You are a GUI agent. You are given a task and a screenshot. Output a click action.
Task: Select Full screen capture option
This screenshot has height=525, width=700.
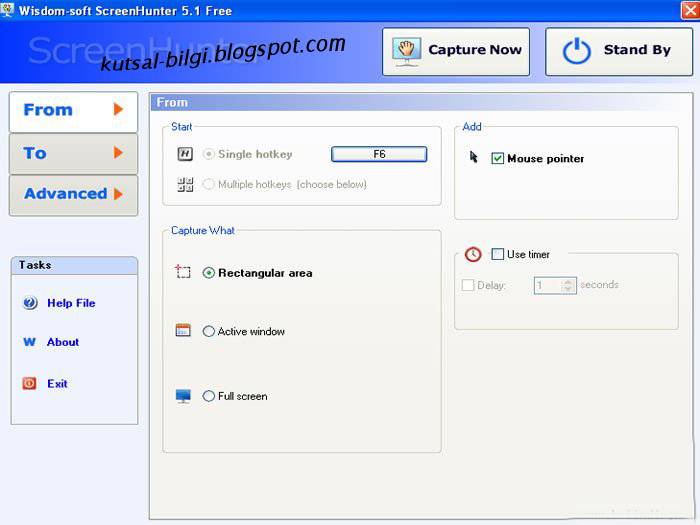point(208,396)
